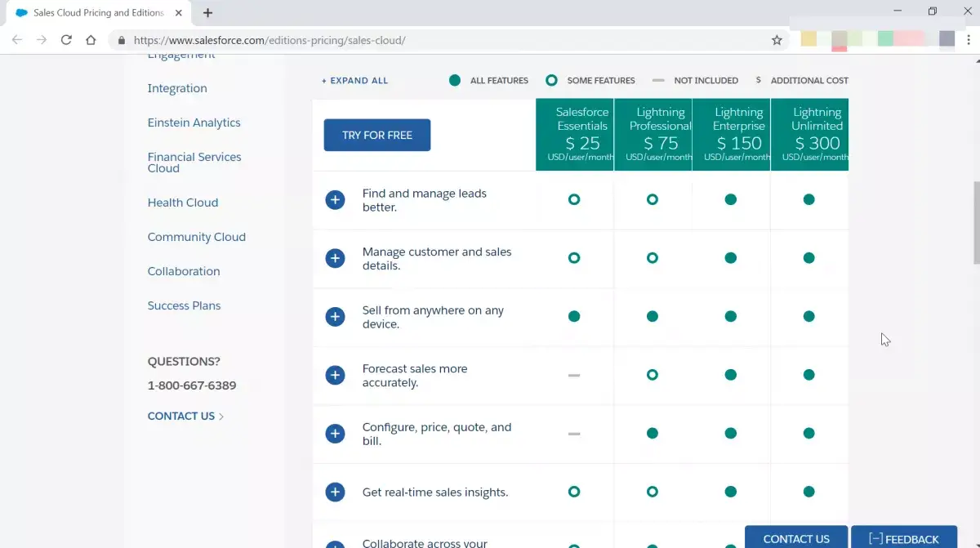The image size is (980, 548).
Task: Select the Sales Cloud Pricing and Editions tab
Action: [99, 13]
